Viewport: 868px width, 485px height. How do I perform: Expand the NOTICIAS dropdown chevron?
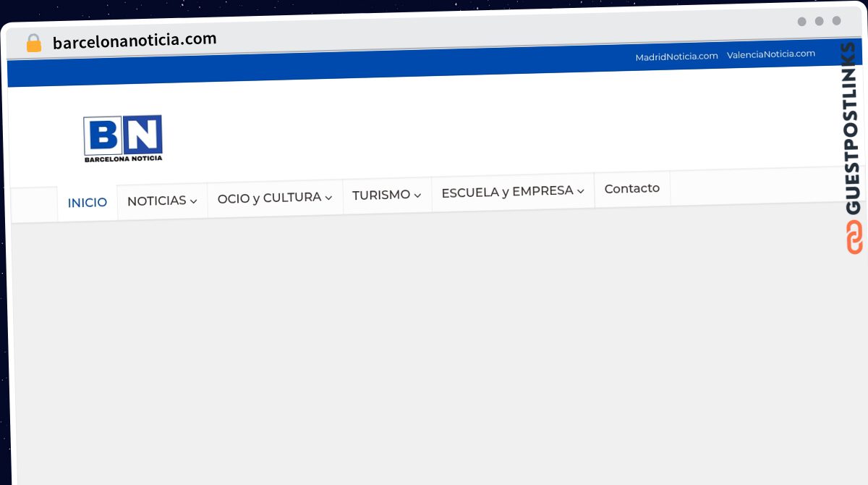click(x=194, y=201)
